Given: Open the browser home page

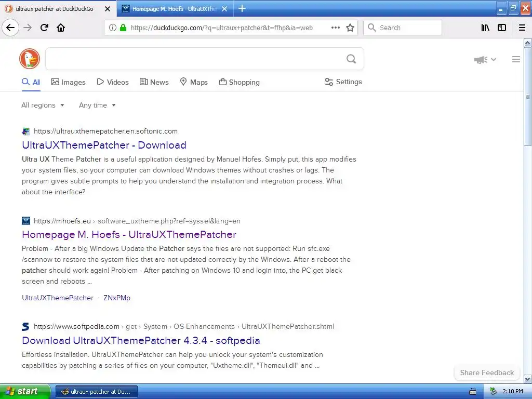Looking at the screenshot, I should point(61,28).
